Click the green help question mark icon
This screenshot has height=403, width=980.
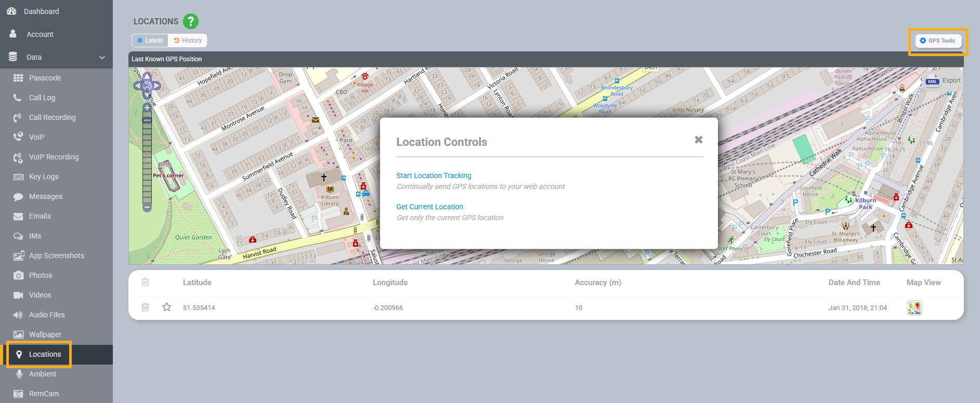(x=191, y=21)
